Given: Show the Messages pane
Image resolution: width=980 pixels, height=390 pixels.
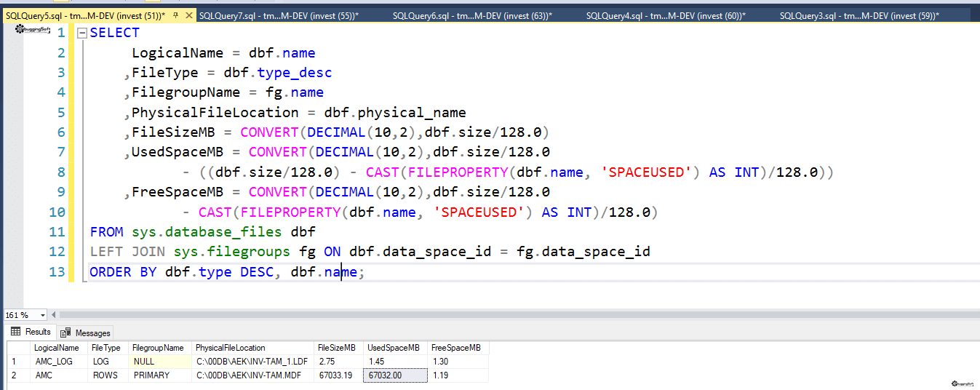Looking at the screenshot, I should point(86,333).
